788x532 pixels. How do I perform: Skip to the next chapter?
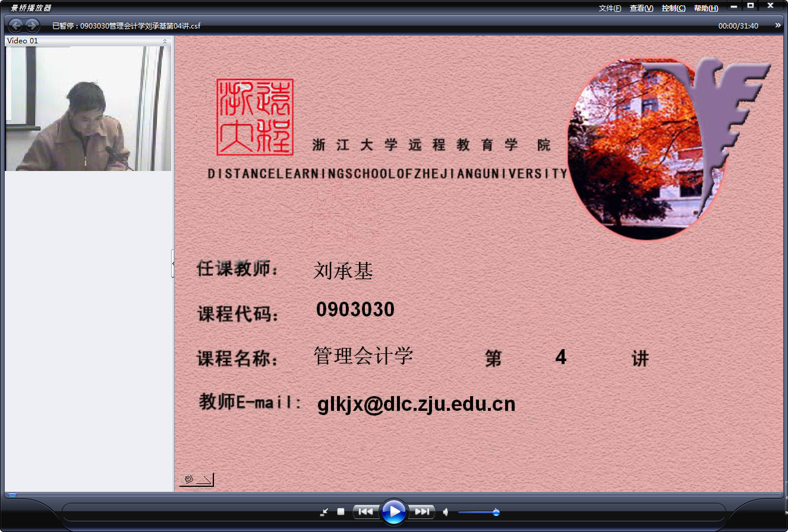pyautogui.click(x=421, y=512)
